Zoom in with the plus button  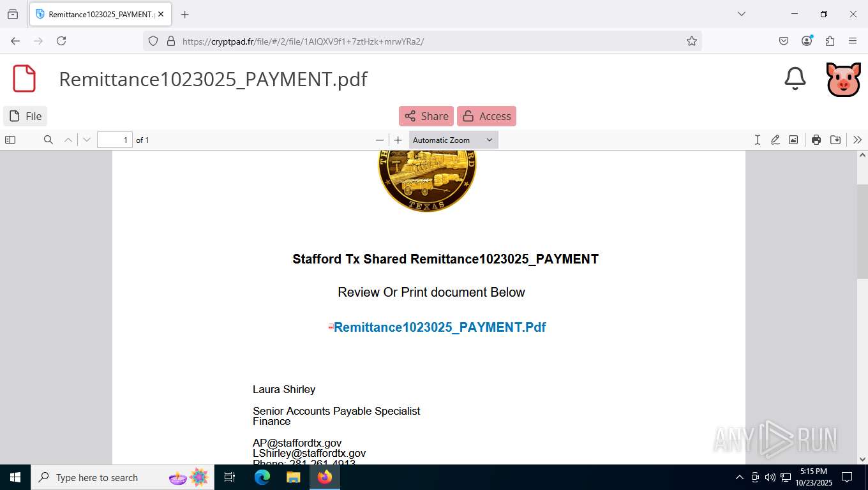[398, 140]
